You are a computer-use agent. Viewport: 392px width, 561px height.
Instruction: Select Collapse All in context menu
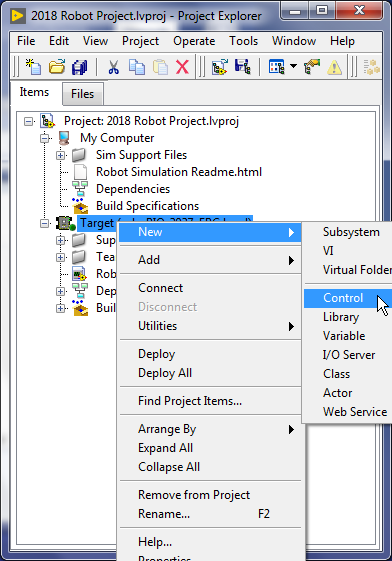pos(210,467)
